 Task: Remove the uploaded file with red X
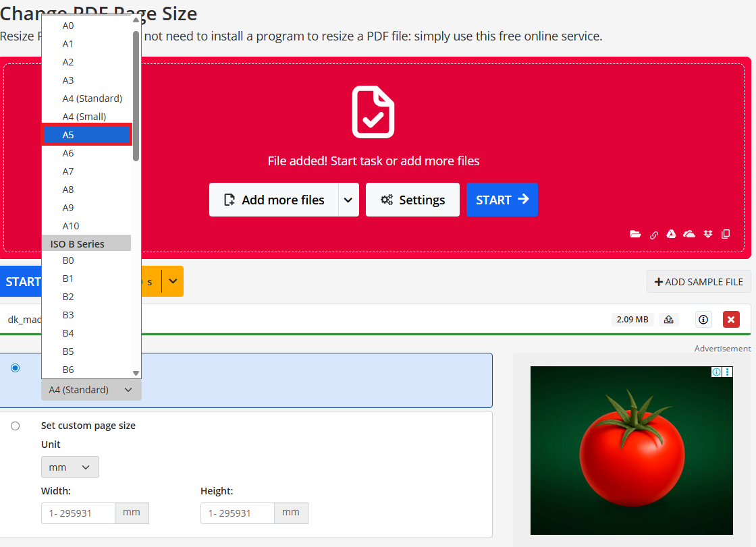[x=731, y=320]
